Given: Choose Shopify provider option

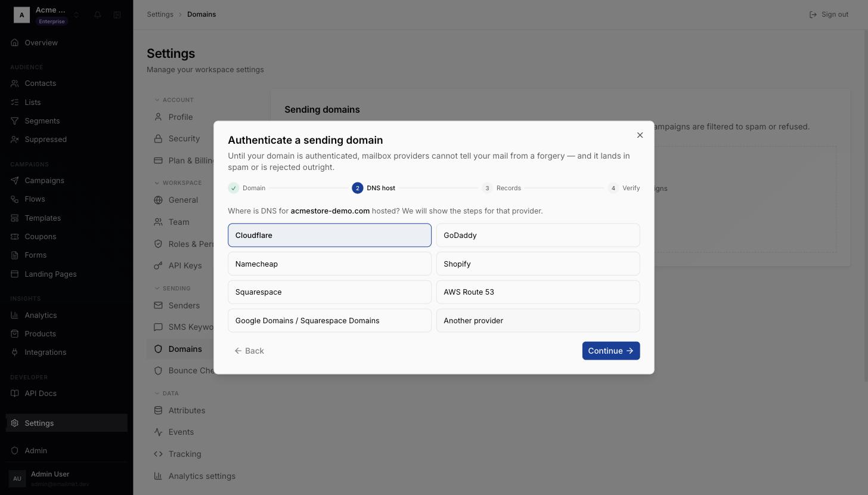Looking at the screenshot, I should coord(538,264).
